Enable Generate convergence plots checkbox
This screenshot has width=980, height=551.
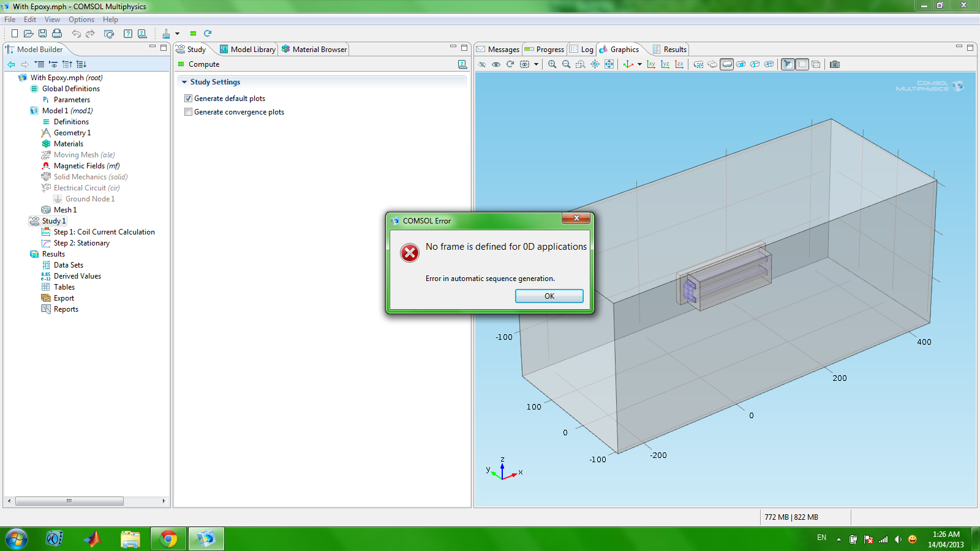point(189,112)
